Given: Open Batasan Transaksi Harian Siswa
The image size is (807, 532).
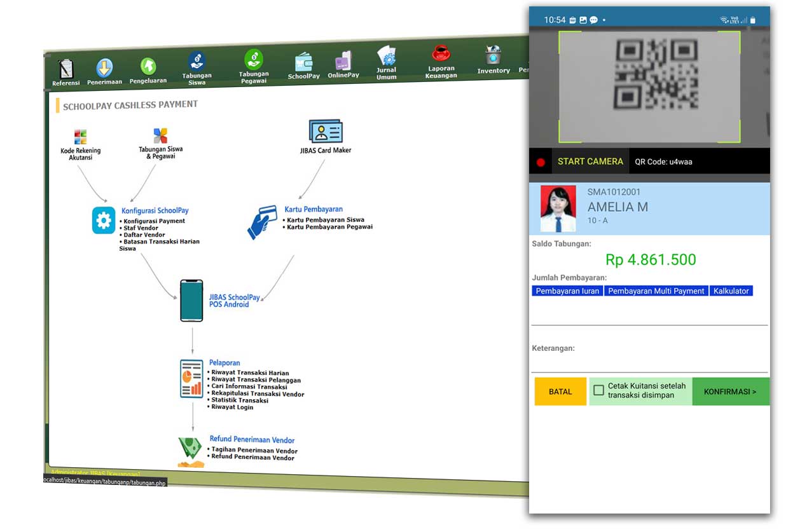Looking at the screenshot, I should point(159,245).
